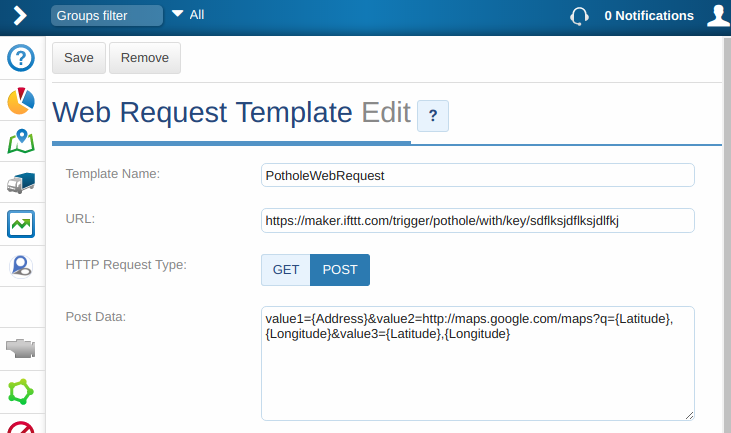
Task: Open the zones pin icon in sidebar
Action: (x=21, y=266)
